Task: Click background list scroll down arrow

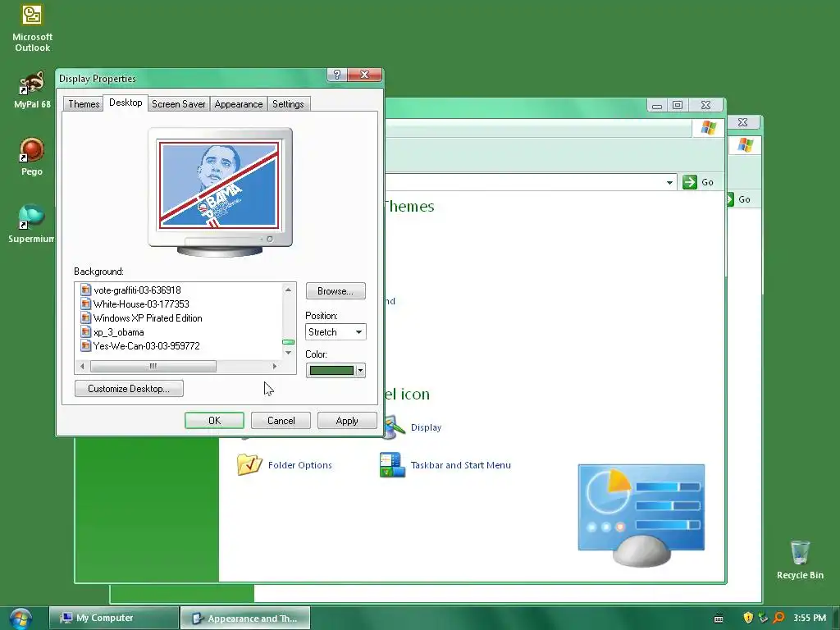Action: [x=288, y=353]
